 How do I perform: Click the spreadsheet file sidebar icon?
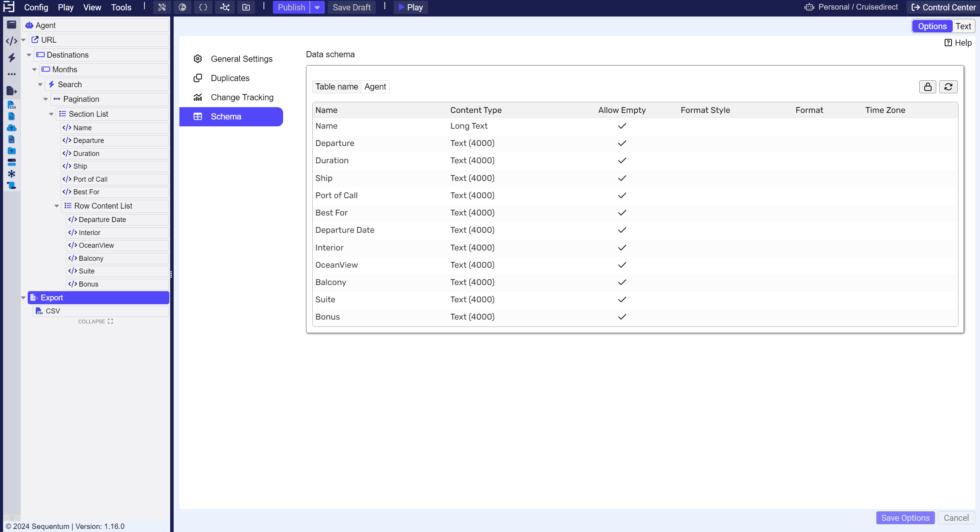coord(12,139)
